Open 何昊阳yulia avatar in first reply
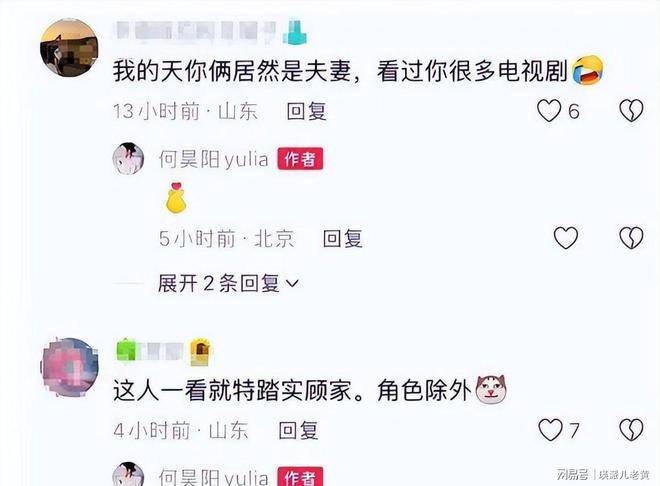660x486 pixels. (128, 159)
